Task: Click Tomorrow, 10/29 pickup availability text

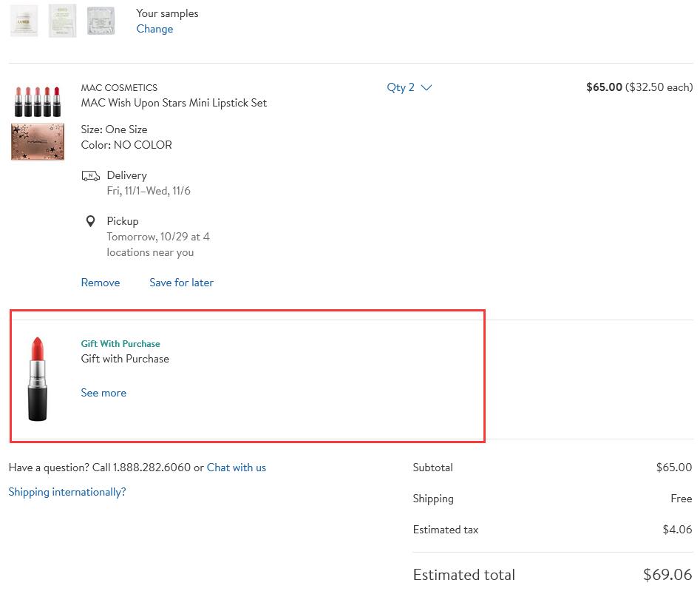Action: pos(158,245)
